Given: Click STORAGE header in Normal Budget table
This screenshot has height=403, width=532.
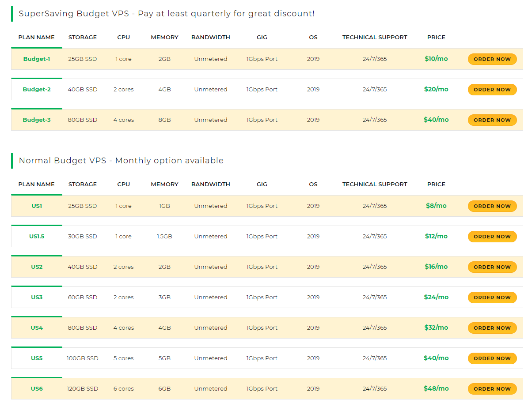Looking at the screenshot, I should (x=83, y=185).
